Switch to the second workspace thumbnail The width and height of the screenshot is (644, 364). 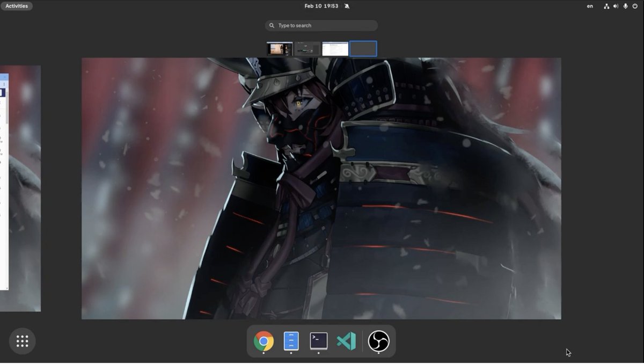(308, 49)
